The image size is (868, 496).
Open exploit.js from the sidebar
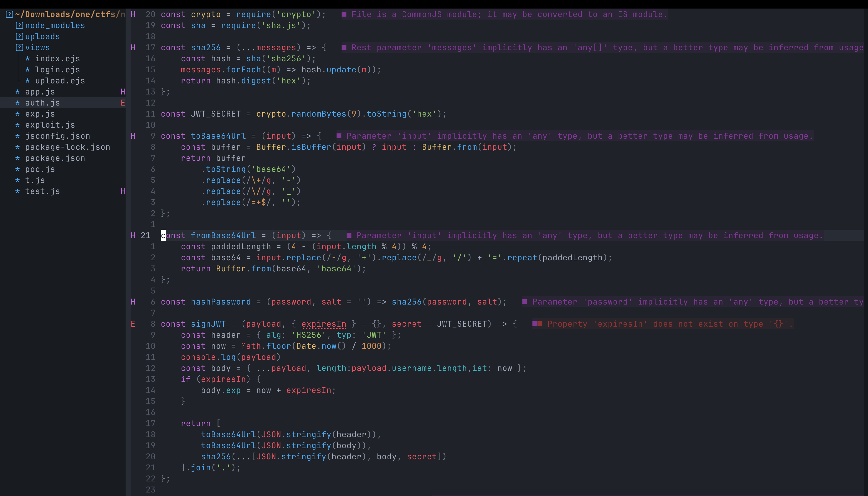50,125
